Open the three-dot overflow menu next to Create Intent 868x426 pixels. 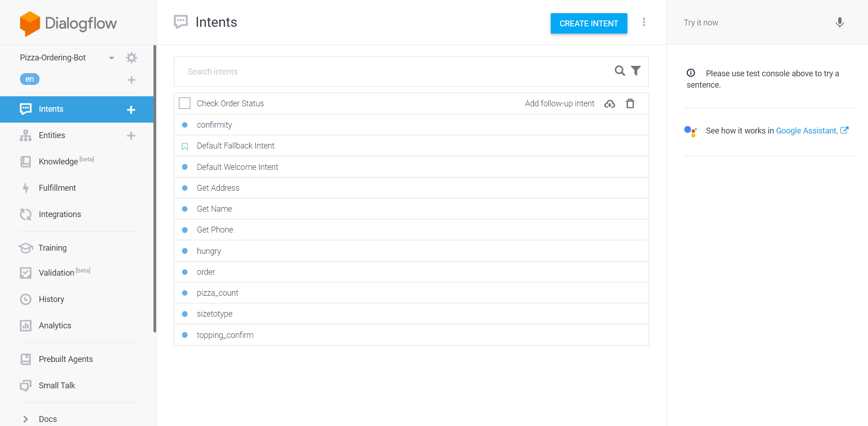[x=644, y=22]
